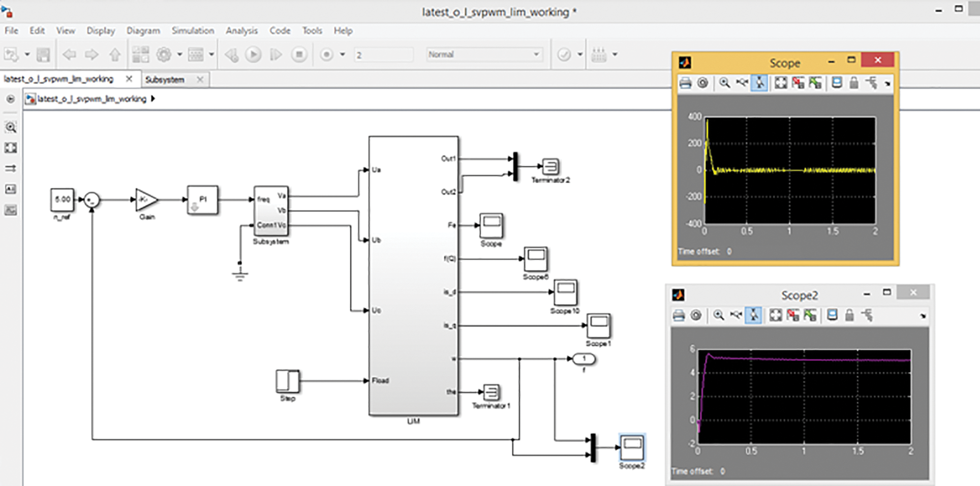Open the Simulation menu
The width and height of the screenshot is (980, 486).
click(x=193, y=31)
